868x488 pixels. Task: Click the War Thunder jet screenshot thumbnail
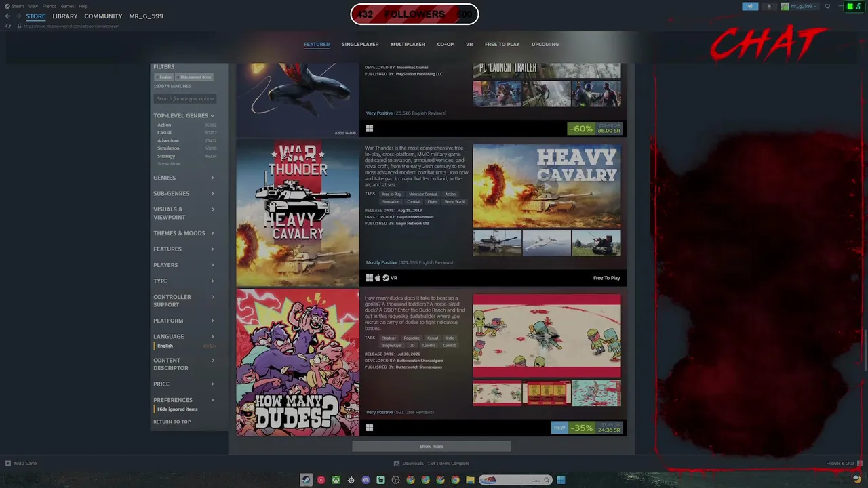(x=547, y=243)
